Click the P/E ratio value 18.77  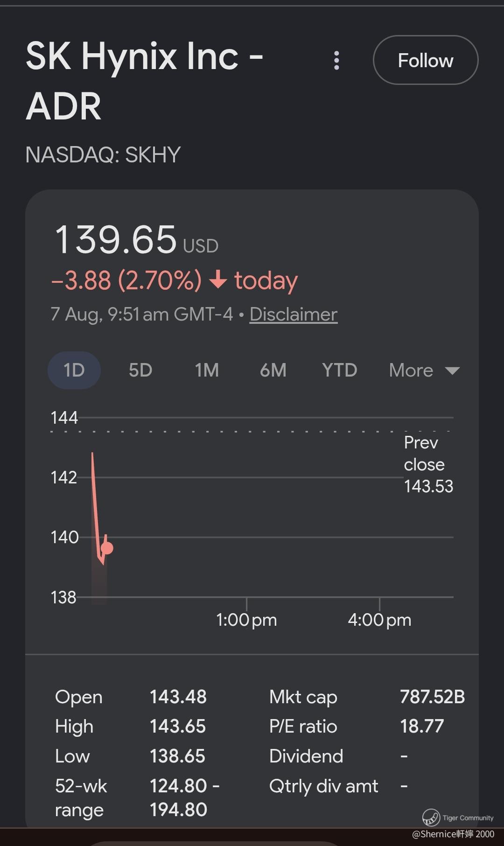tap(422, 726)
